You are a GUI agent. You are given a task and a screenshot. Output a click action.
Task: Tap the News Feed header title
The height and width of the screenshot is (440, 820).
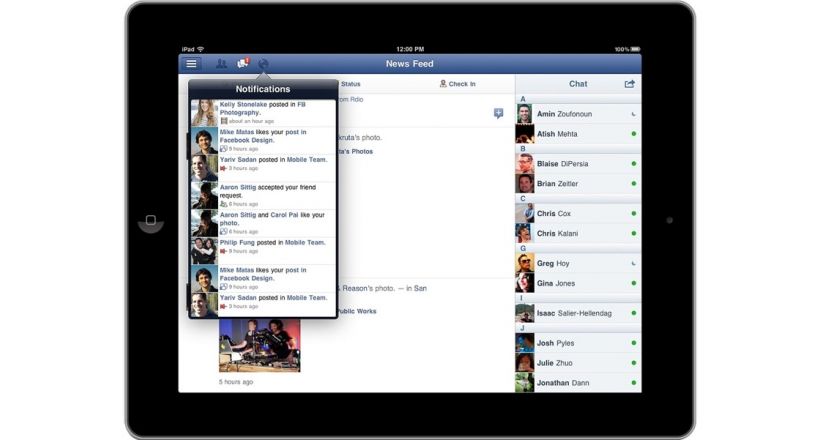click(x=409, y=64)
